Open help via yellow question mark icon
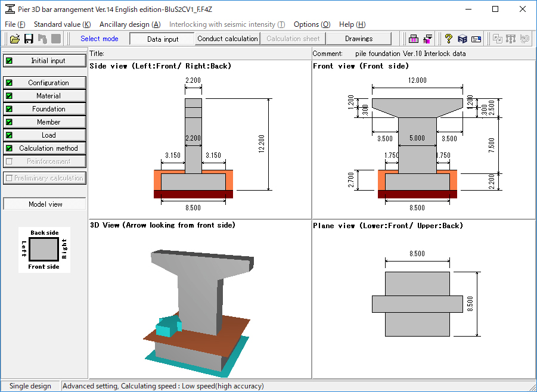The image size is (537, 392). (449, 39)
